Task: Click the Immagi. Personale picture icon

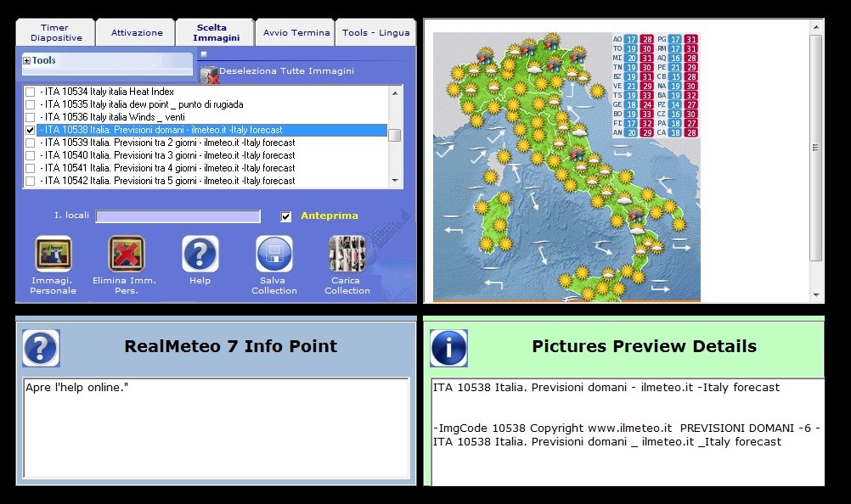Action: click(53, 254)
